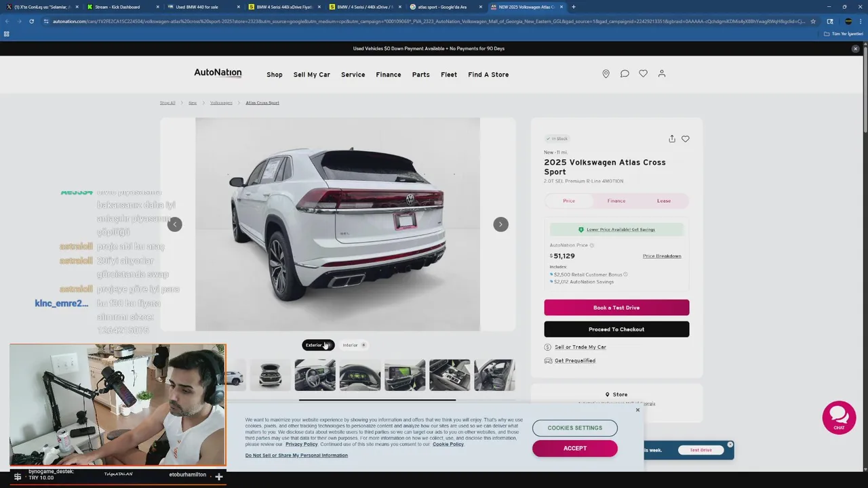Open the Shop menu

click(275, 75)
